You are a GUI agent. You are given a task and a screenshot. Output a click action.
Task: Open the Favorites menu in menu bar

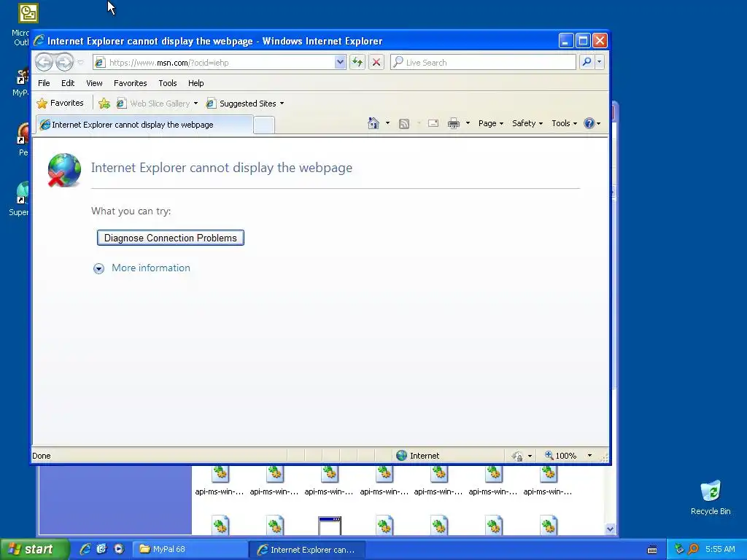coord(130,83)
